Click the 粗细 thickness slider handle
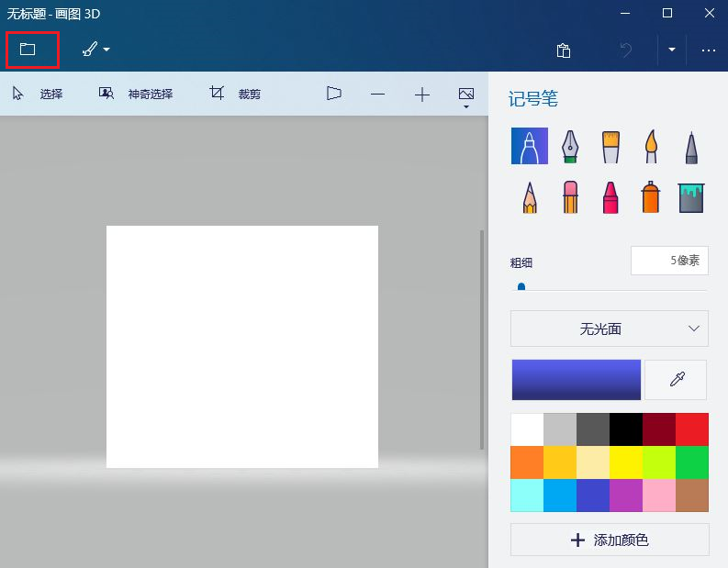Viewport: 728px width, 568px height. pyautogui.click(x=521, y=287)
